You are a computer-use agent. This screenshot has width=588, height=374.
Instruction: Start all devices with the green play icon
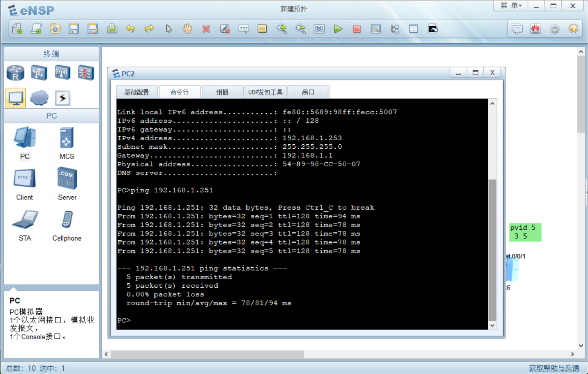coord(338,29)
